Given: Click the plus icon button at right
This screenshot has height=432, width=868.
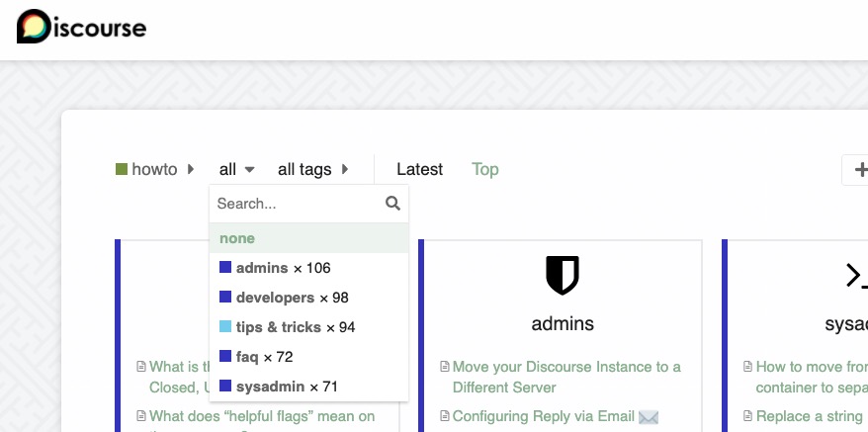Looking at the screenshot, I should point(856,169).
